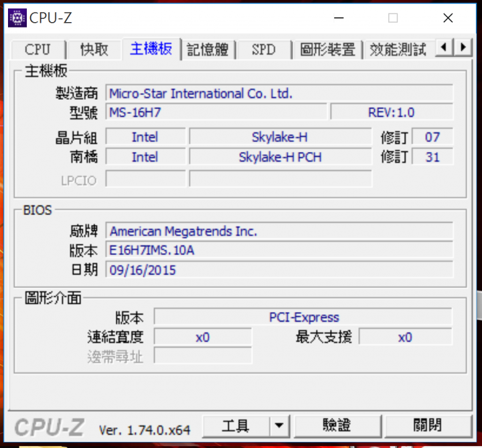Click the Skylake-H PCH southbridge field
This screenshot has height=448, width=482.
pos(280,157)
